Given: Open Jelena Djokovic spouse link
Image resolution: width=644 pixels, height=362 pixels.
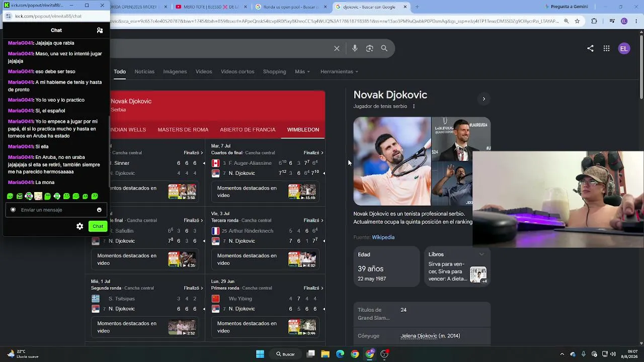Looking at the screenshot, I should pyautogui.click(x=419, y=336).
